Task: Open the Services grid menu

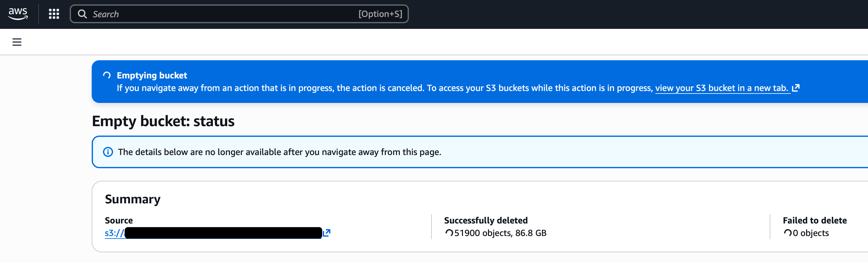Action: pos(54,14)
